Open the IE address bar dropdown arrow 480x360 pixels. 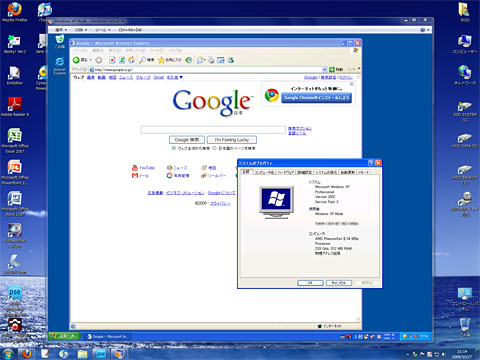coord(324,69)
